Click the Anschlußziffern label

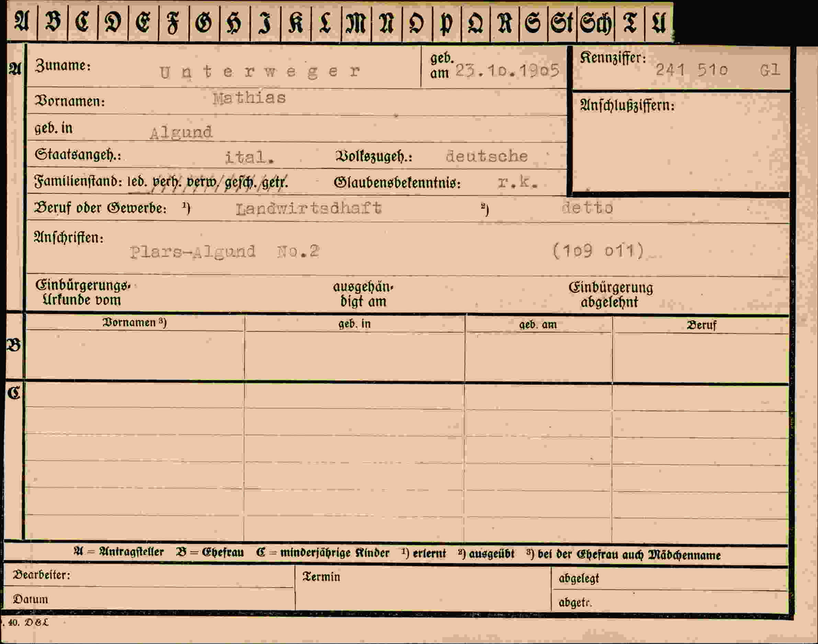coord(627,105)
